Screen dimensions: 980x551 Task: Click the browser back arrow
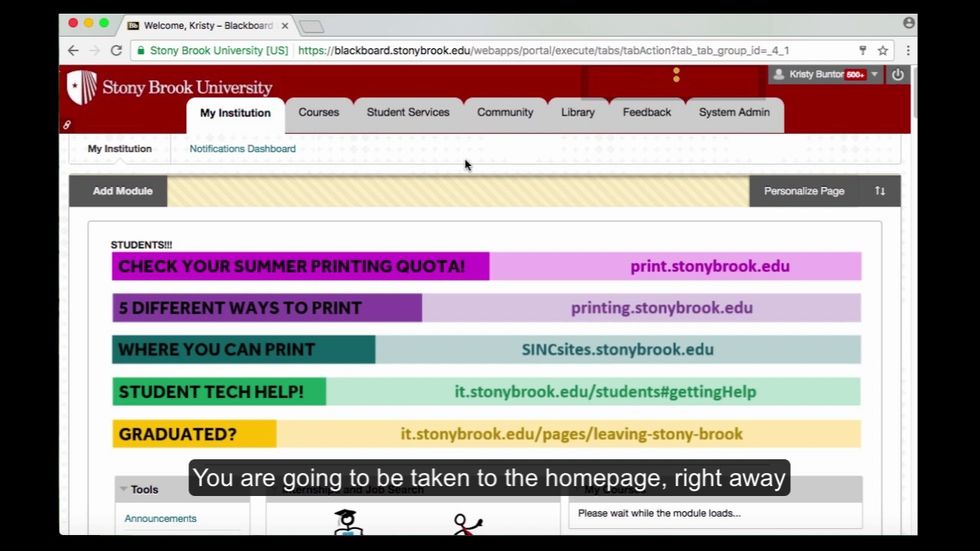(x=73, y=50)
